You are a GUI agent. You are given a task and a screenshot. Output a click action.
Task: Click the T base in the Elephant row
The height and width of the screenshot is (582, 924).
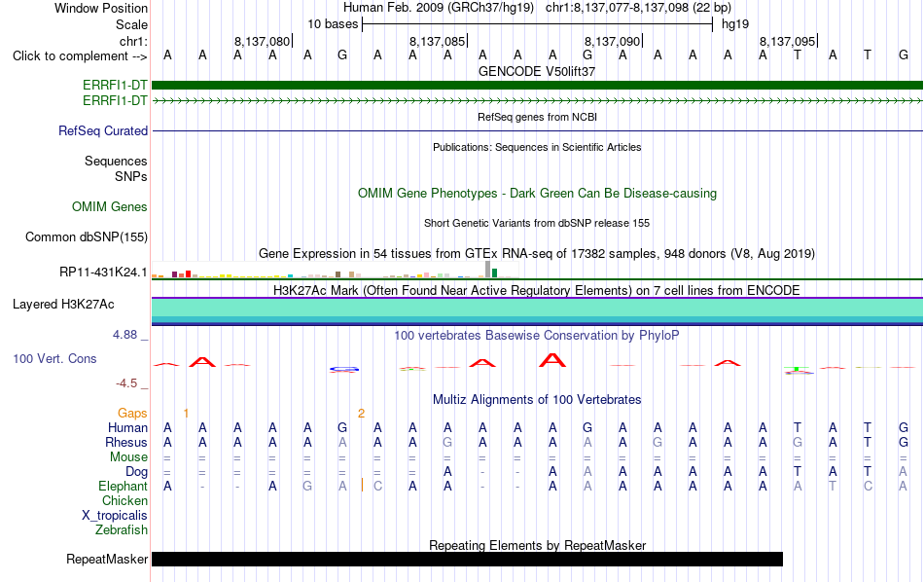(832, 487)
